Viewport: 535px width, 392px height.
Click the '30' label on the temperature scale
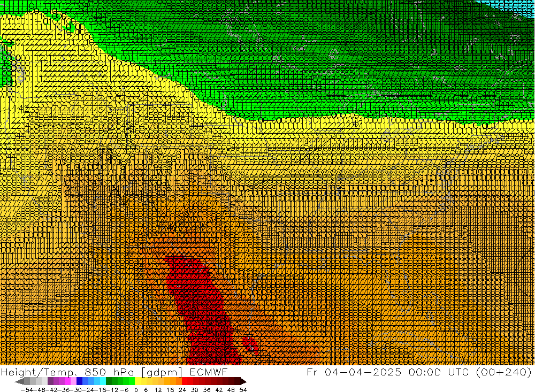195,390
